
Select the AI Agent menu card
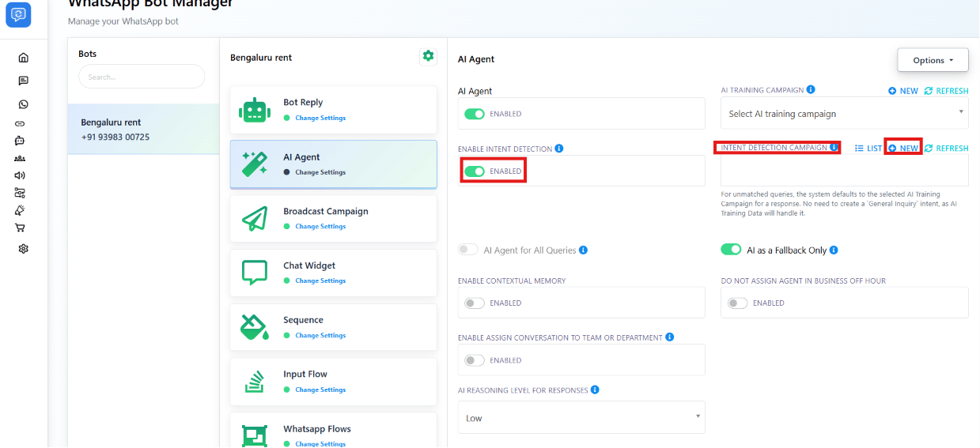pyautogui.click(x=333, y=164)
